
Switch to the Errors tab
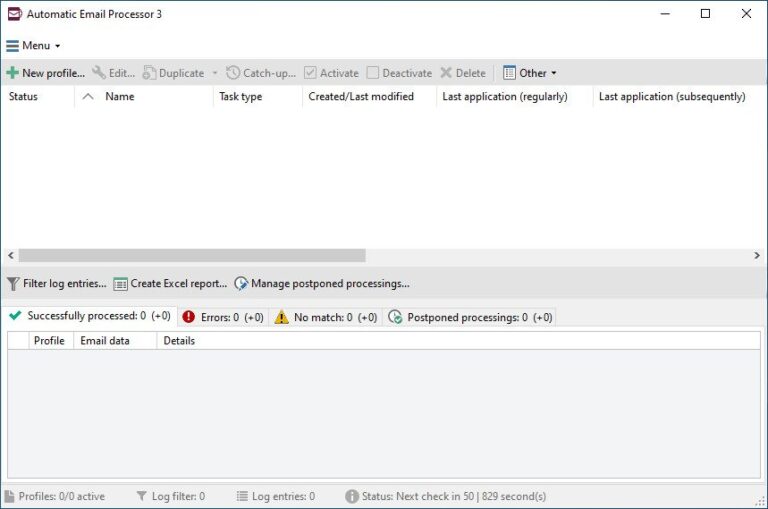(x=223, y=317)
